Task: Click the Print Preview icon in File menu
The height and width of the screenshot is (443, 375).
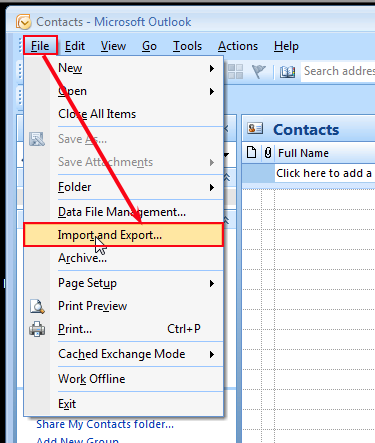Action: [37, 306]
